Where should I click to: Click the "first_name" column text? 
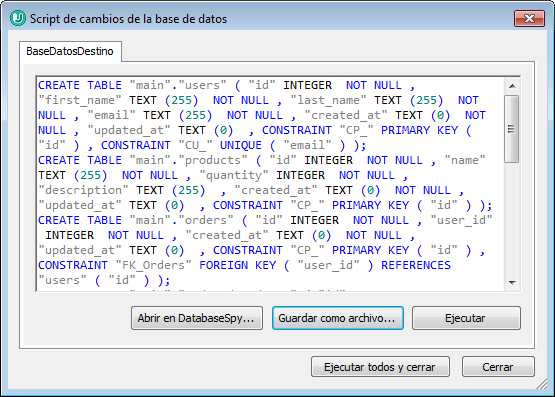tap(80, 100)
